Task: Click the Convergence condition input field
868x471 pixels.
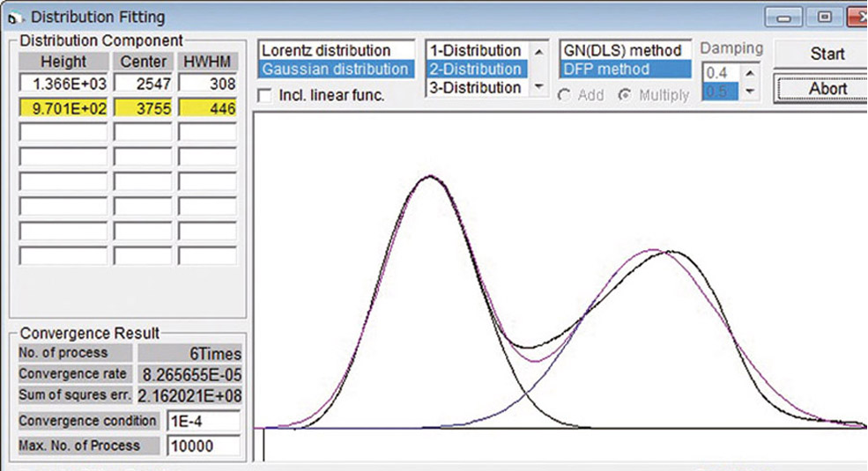Action: pos(204,421)
